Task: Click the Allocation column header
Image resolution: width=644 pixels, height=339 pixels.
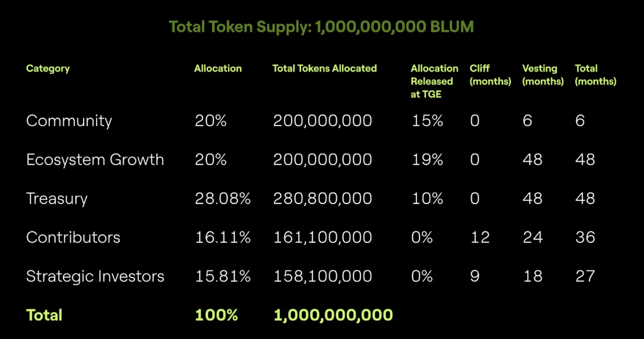Action: (218, 68)
